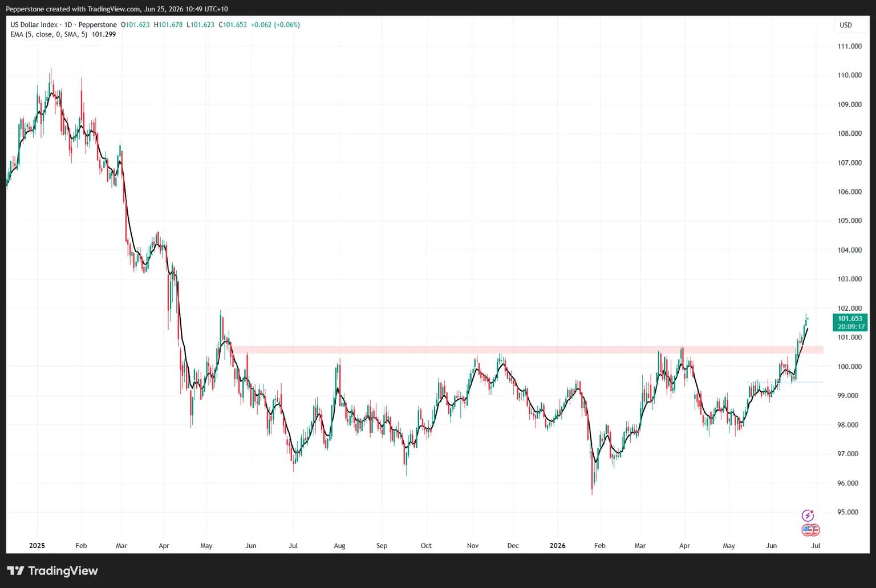
Task: Select the USD currency label on price axis
Action: pos(846,25)
